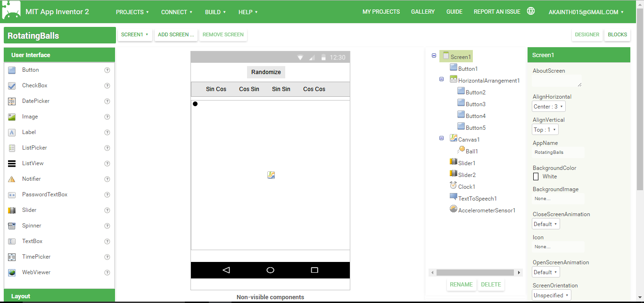The image size is (644, 303).
Task: Click the Rename component button
Action: [x=461, y=285]
